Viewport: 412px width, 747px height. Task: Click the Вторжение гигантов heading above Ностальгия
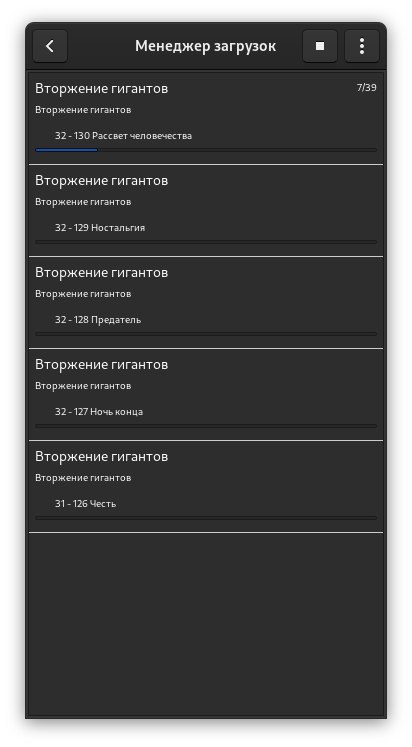click(x=101, y=181)
